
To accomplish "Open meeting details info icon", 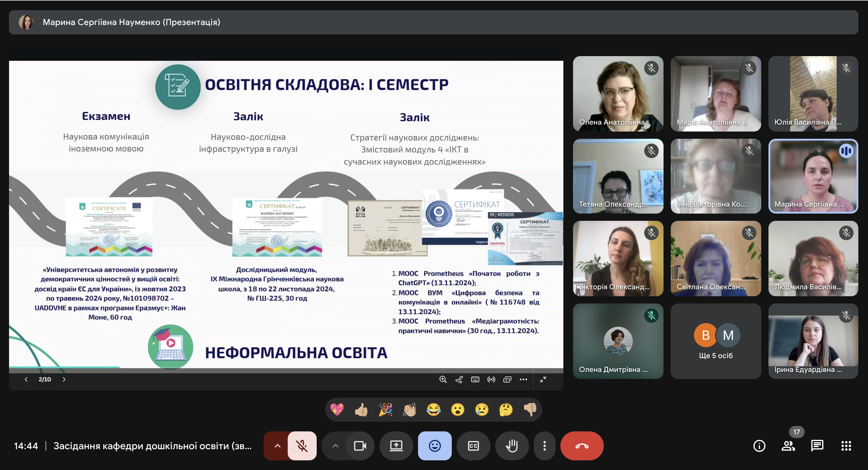I will click(759, 446).
